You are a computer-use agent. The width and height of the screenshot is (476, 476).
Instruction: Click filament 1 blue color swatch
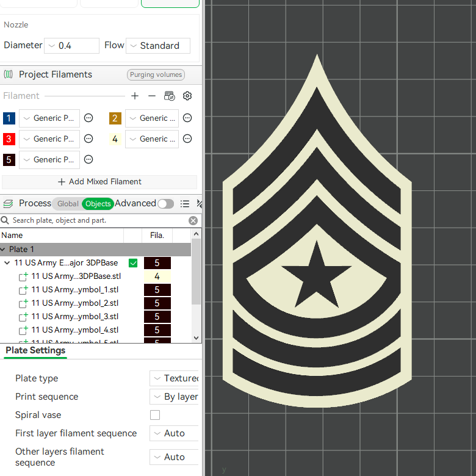(9, 118)
